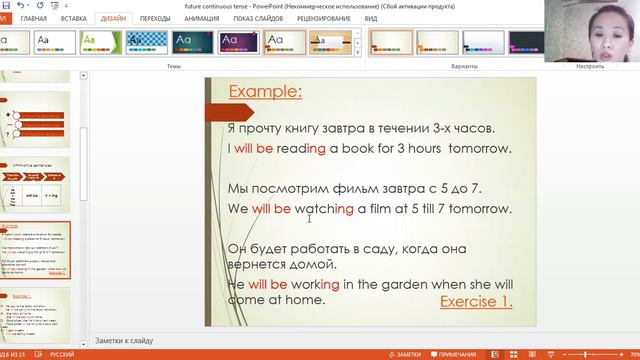The width and height of the screenshot is (640, 360).
Task: Zoom in with the plus button
Action: coord(621,354)
